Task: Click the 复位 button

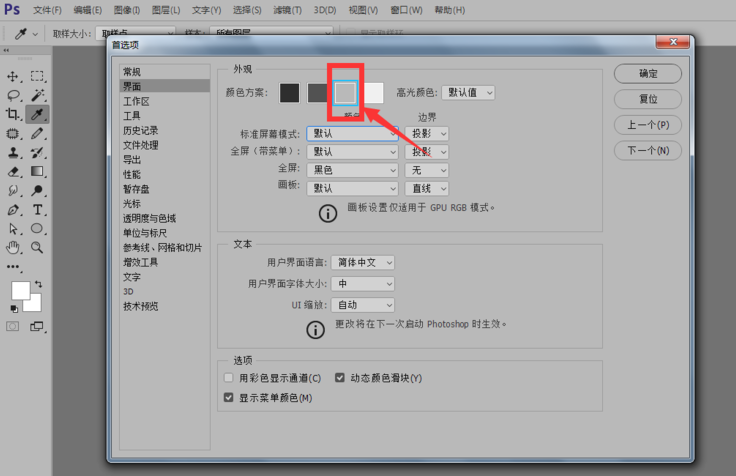Action: point(648,99)
